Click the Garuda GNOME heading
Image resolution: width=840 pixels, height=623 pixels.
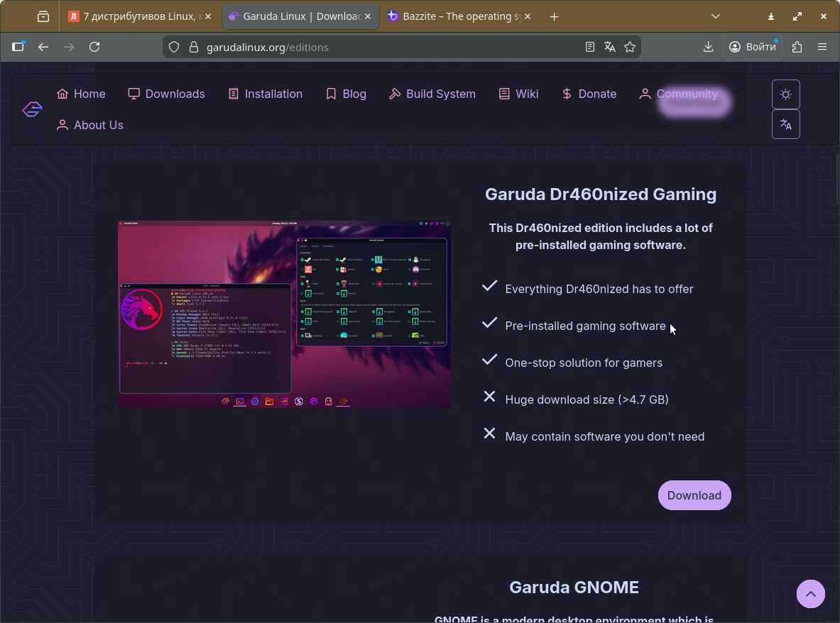574,587
